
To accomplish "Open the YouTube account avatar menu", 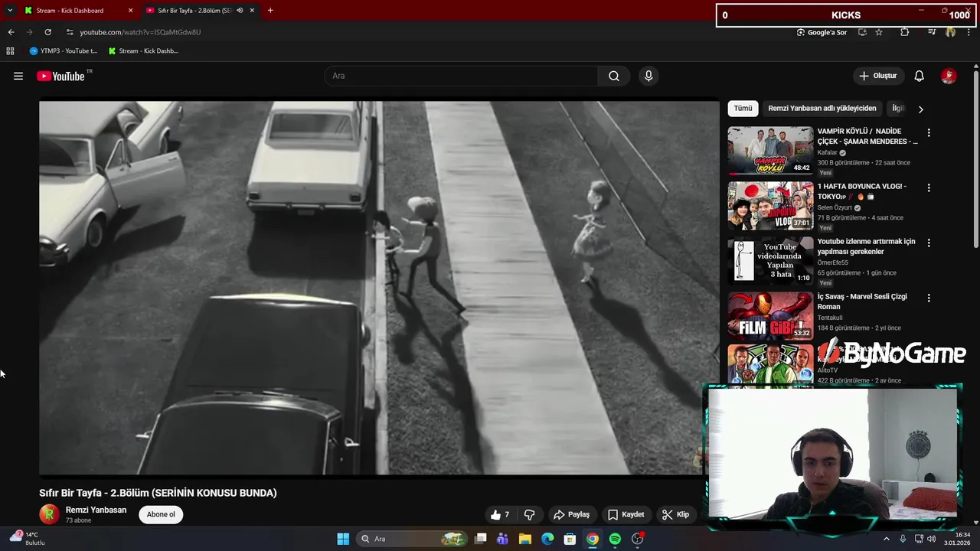I will pyautogui.click(x=949, y=76).
